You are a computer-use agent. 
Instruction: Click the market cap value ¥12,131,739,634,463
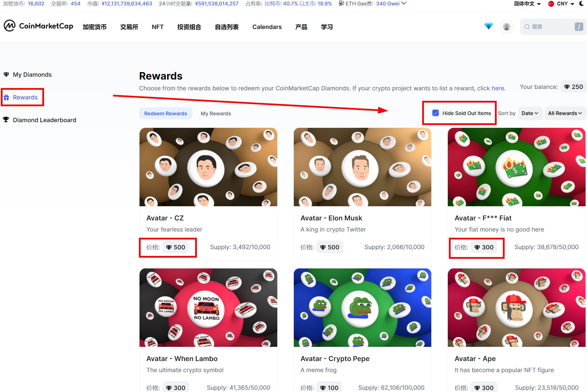[127, 4]
